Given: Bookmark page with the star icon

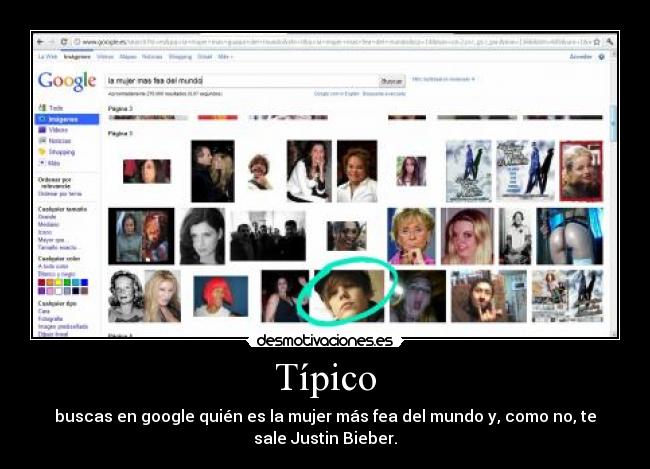Looking at the screenshot, I should 597,42.
